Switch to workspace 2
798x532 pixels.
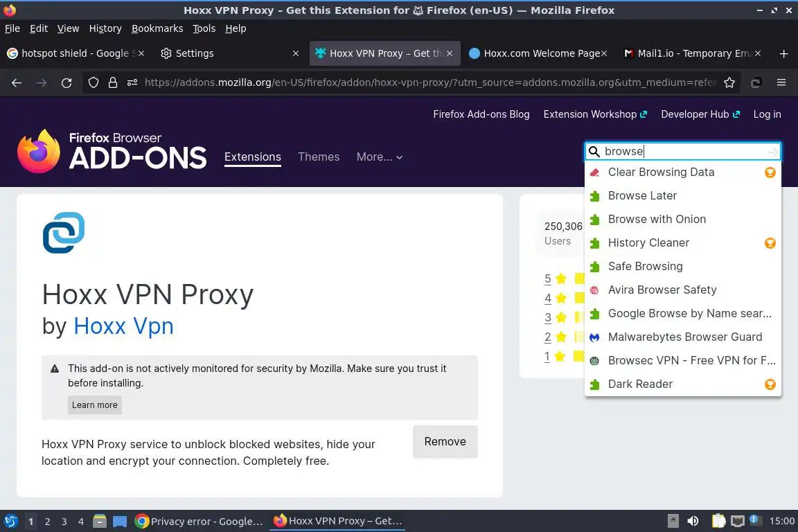coord(47,522)
